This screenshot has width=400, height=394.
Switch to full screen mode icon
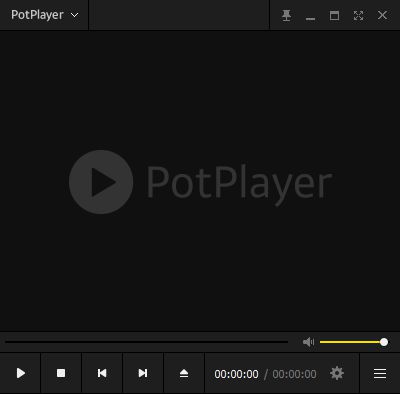(358, 15)
